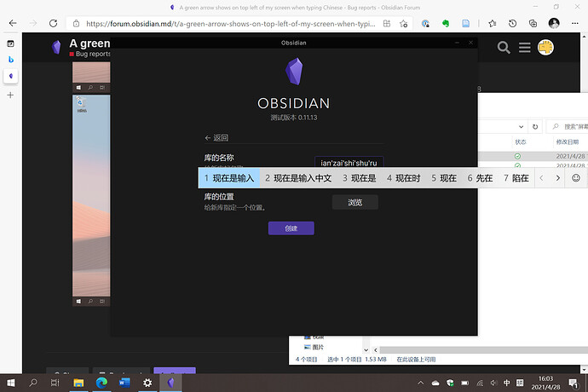Select the Obsidian Forum vertical tab

10,76
